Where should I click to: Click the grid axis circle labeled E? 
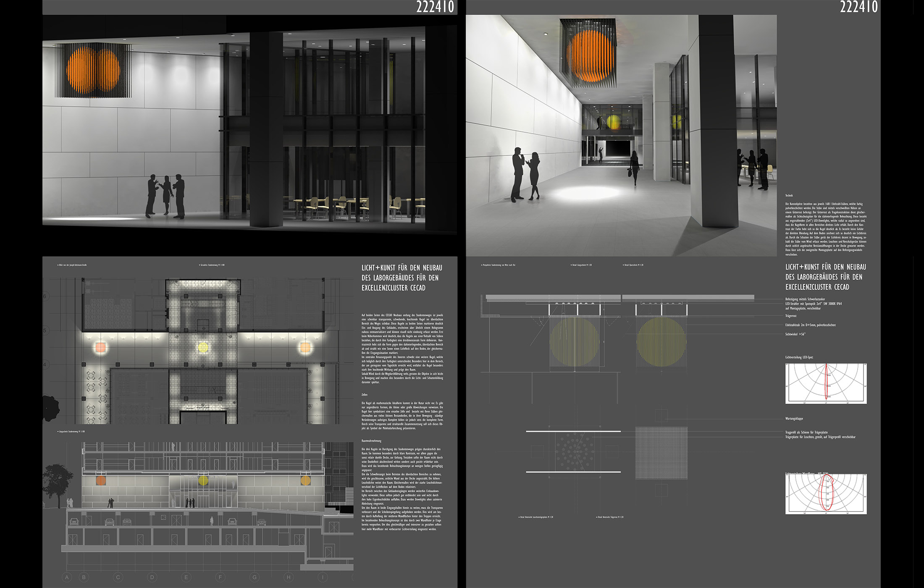(186, 577)
